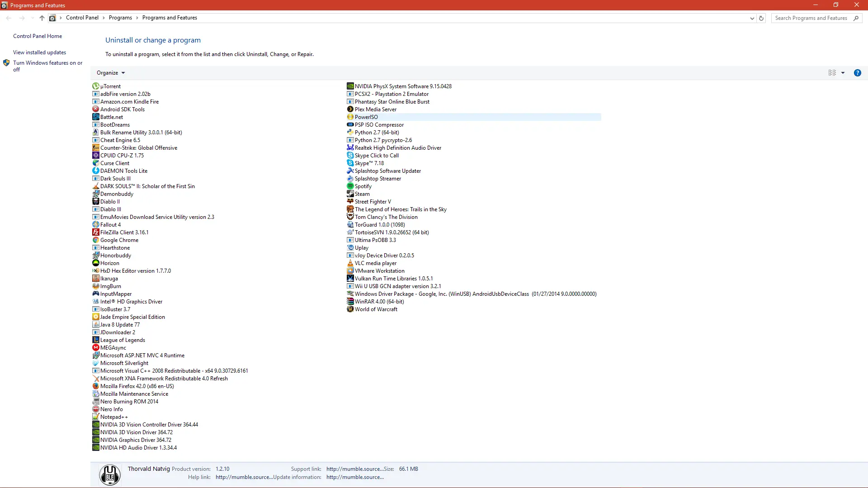
Task: Go to Programs breadcrumb
Action: (x=120, y=18)
